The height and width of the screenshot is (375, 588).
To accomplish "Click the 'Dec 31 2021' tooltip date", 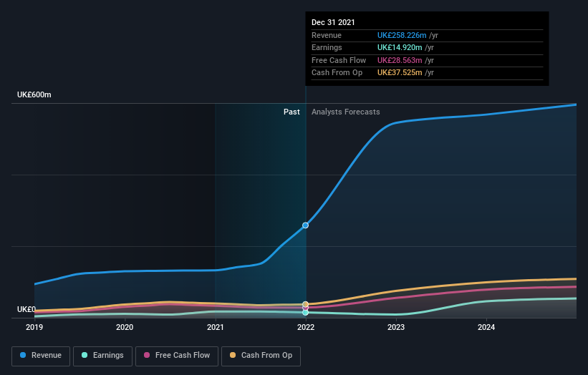I will 333,22.
